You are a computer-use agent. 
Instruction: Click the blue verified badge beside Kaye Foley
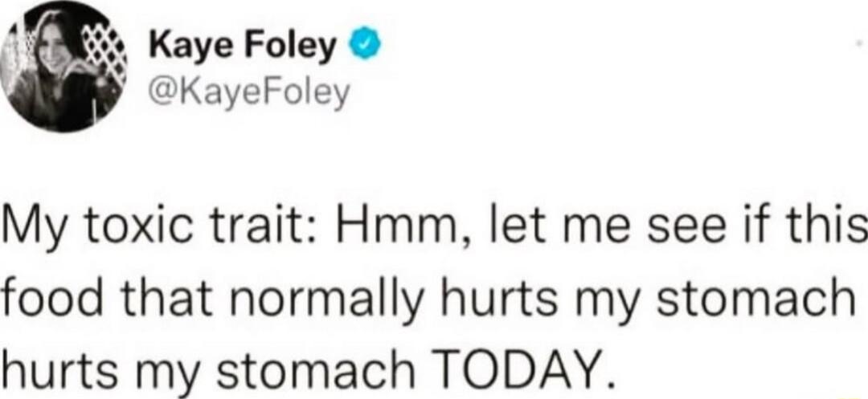(366, 51)
